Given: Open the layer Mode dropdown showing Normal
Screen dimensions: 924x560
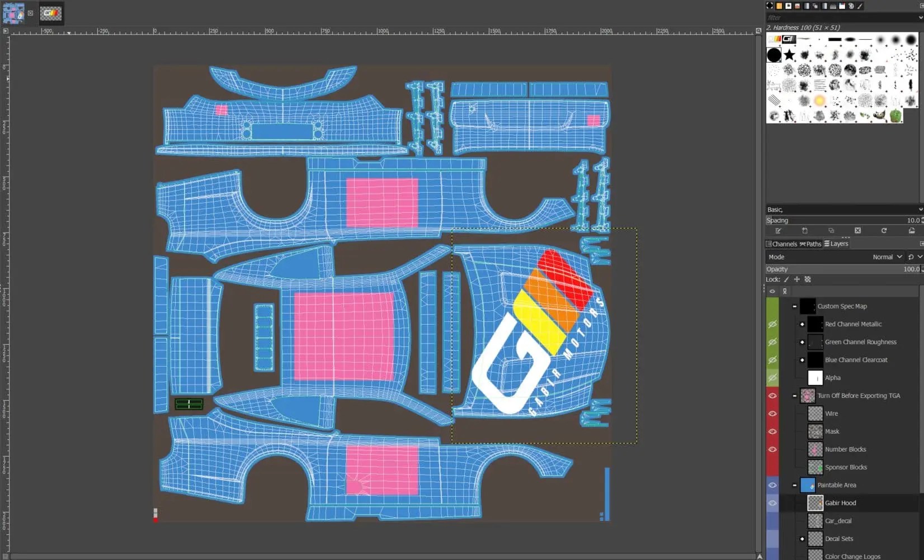Looking at the screenshot, I should pyautogui.click(x=887, y=257).
